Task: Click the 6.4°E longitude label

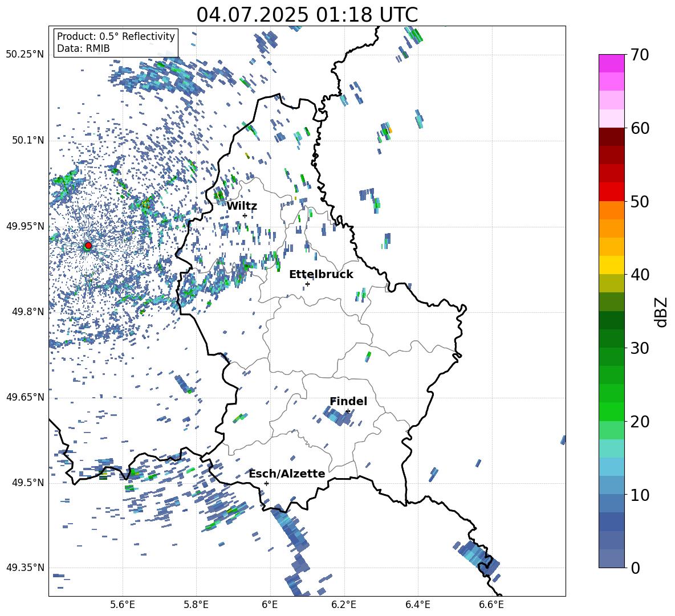Action: click(417, 605)
